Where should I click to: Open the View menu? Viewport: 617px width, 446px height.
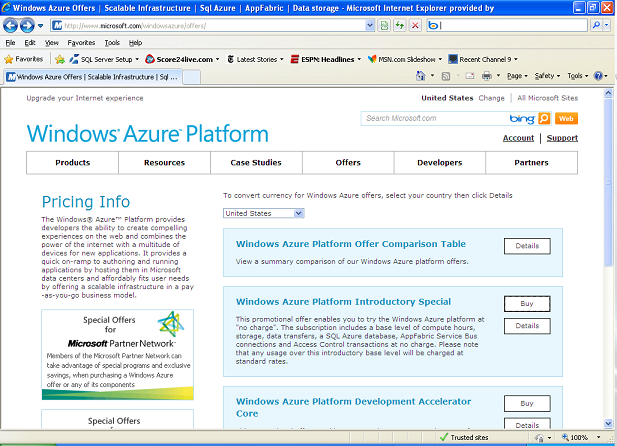click(52, 43)
